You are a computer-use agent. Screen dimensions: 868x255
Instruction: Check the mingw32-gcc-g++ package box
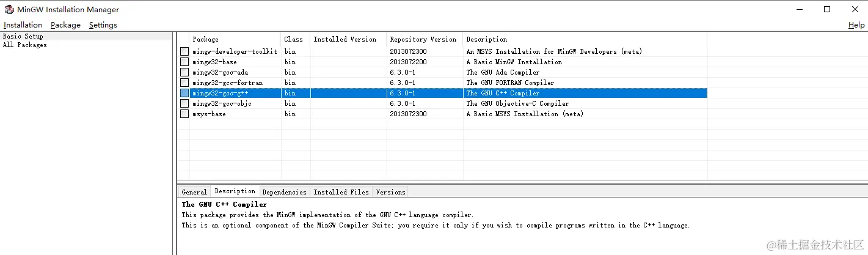(184, 93)
